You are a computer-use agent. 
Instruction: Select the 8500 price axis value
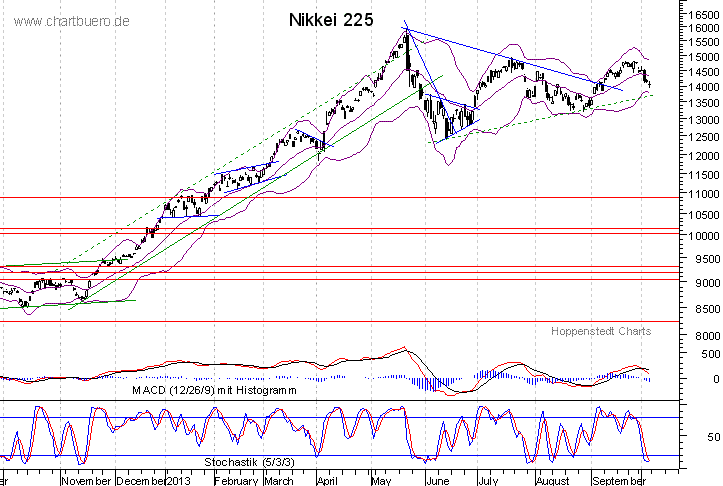point(707,308)
